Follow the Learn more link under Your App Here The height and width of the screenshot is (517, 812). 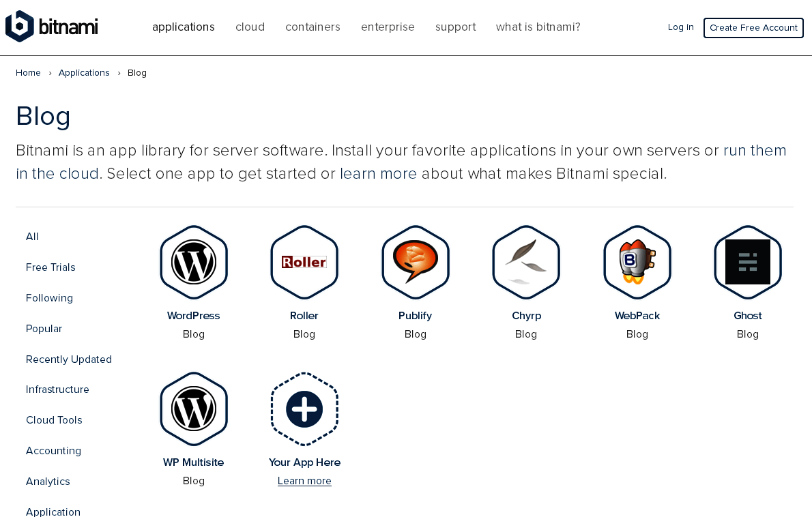tap(304, 481)
